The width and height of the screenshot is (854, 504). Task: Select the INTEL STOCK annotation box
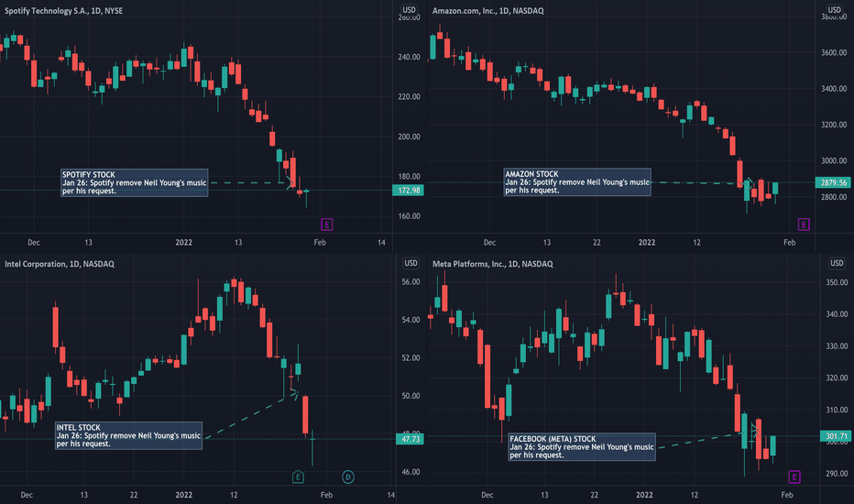pyautogui.click(x=128, y=435)
